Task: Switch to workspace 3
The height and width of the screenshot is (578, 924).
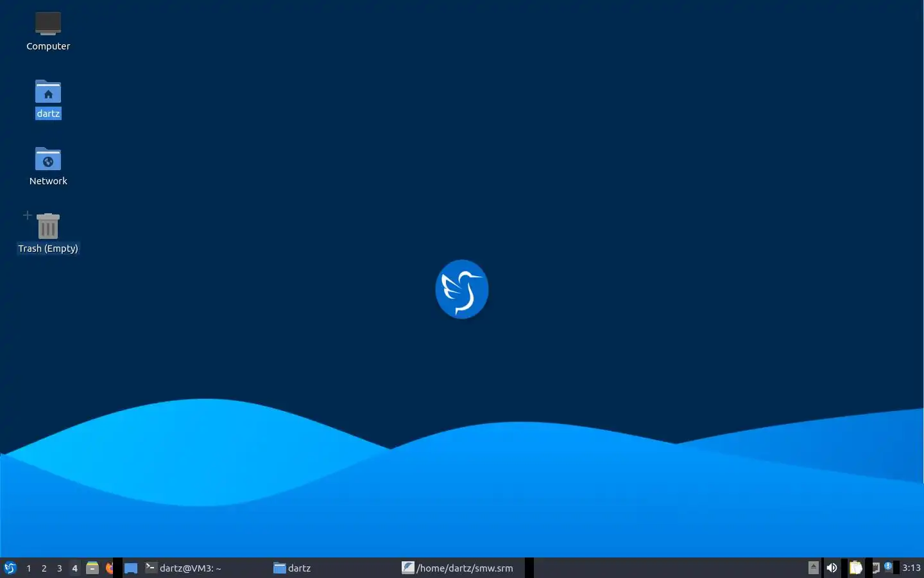Action: point(60,568)
